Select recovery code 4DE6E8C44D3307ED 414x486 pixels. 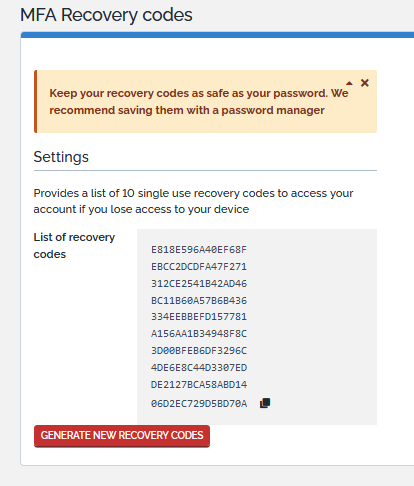(x=199, y=368)
